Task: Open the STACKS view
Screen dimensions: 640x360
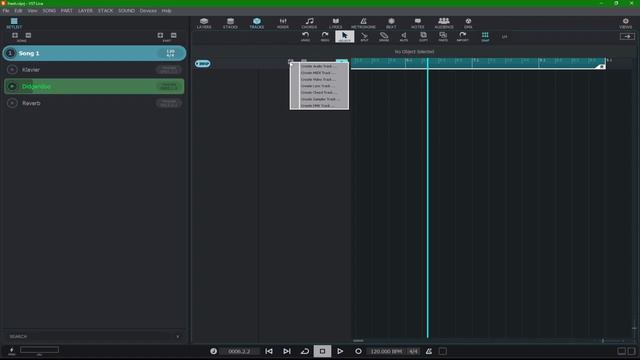Action: (230, 23)
